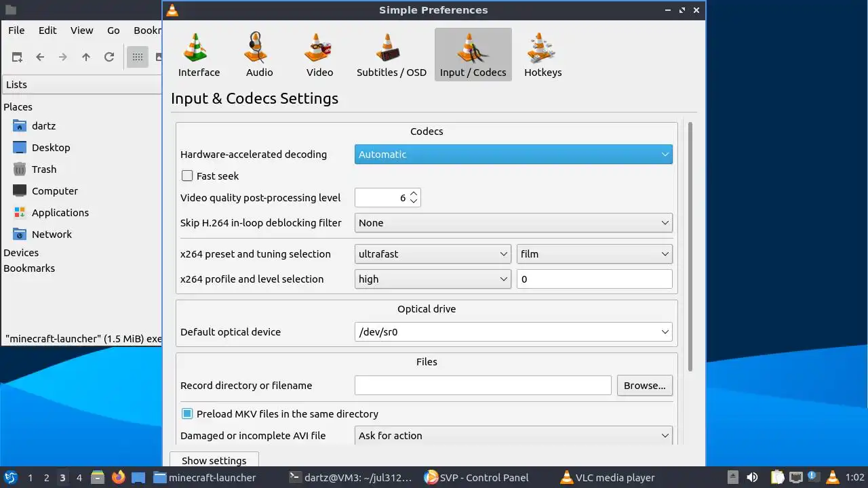Image resolution: width=868 pixels, height=488 pixels.
Task: Open Damaged or incomplete AVI file dropdown
Action: 513,436
